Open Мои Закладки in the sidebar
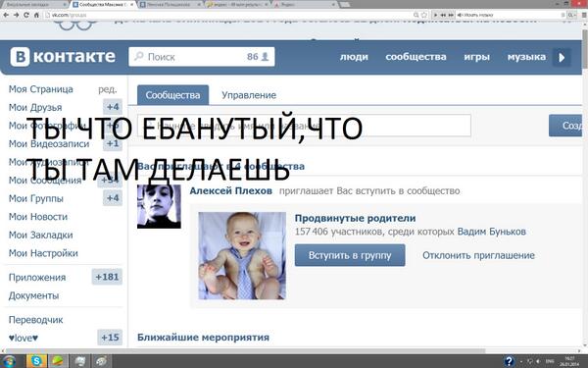Screen dimensions: 588x368 point(41,236)
